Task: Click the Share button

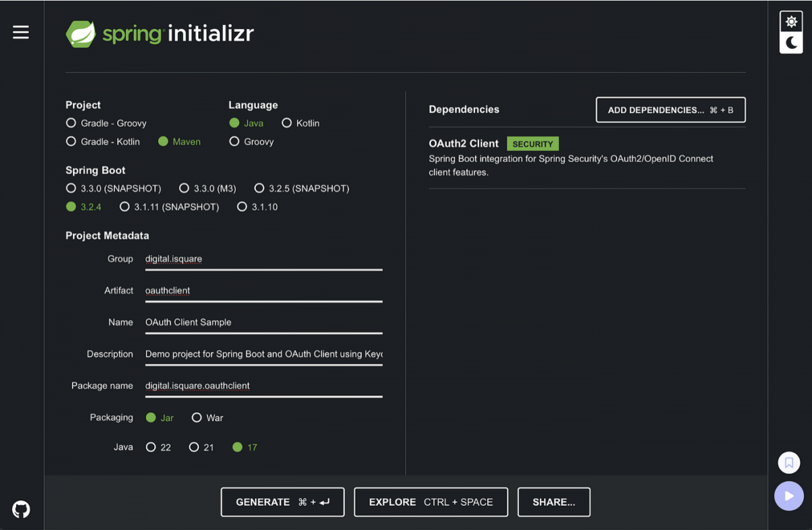Action: [x=554, y=502]
